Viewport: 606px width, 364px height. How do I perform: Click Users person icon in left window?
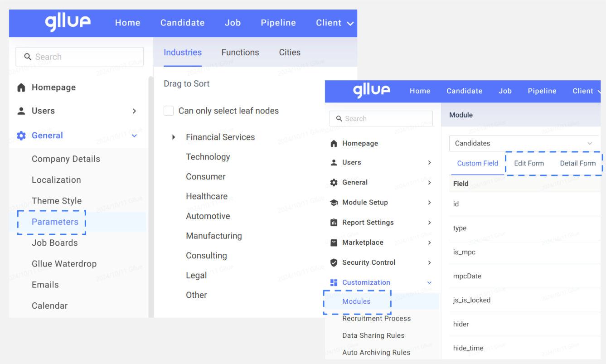click(x=21, y=111)
